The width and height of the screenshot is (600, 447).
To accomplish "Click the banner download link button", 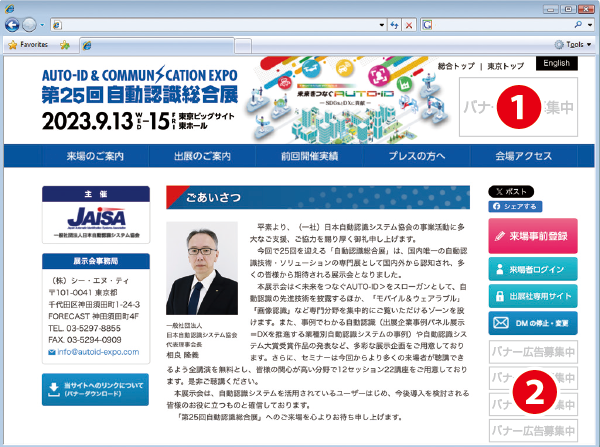I will (95, 390).
